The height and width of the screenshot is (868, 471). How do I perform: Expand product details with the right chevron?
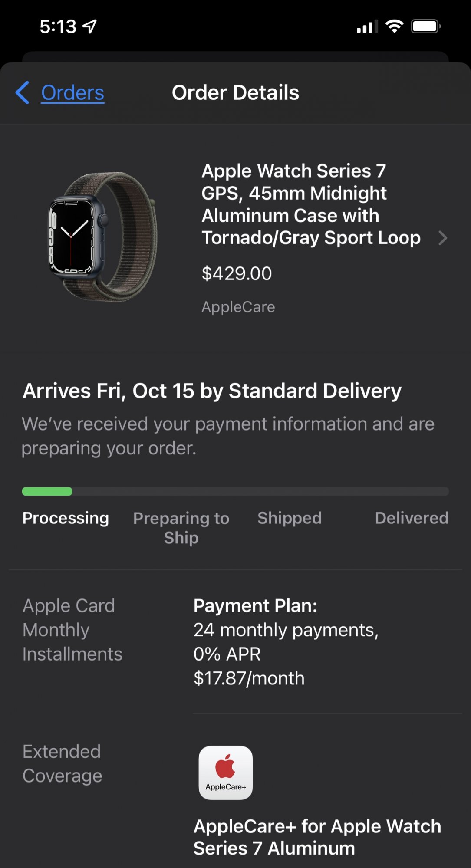(x=442, y=238)
